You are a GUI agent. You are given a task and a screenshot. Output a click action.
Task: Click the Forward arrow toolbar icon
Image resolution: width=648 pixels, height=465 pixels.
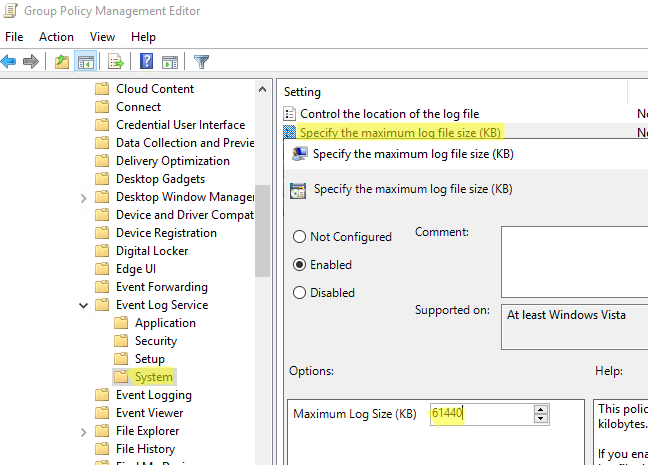click(31, 62)
